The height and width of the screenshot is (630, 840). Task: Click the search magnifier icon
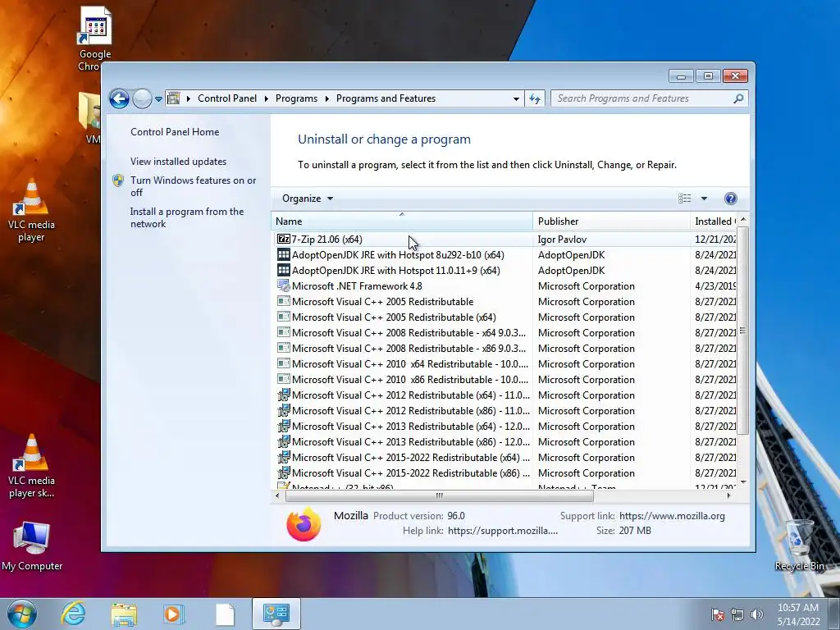click(738, 98)
